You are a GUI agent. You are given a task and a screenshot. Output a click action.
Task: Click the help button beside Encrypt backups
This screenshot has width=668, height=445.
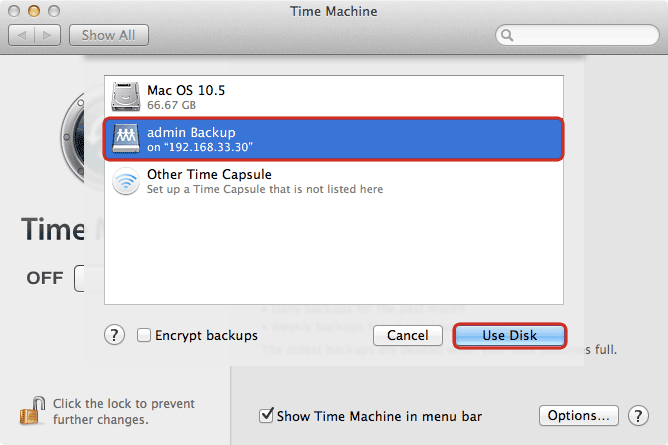click(x=115, y=335)
